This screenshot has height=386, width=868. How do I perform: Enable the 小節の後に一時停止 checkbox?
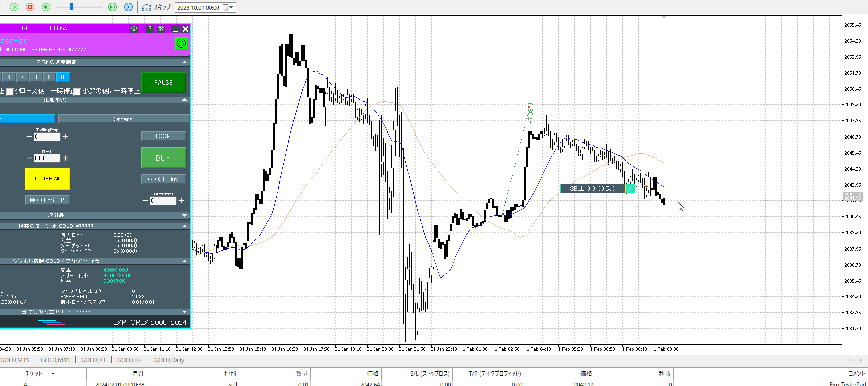tap(77, 91)
